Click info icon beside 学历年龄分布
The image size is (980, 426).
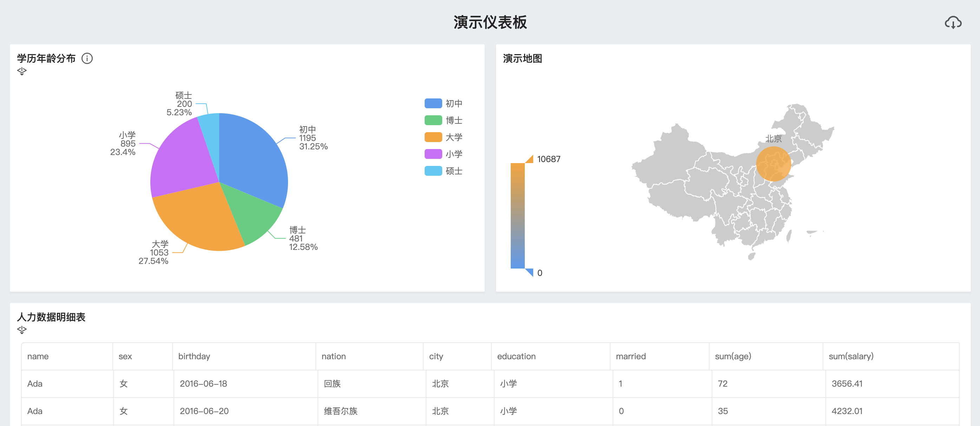pos(87,58)
